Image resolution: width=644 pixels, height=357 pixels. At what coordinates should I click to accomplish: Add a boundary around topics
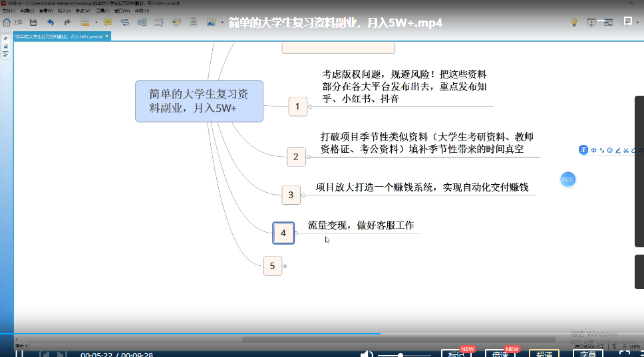point(142,22)
